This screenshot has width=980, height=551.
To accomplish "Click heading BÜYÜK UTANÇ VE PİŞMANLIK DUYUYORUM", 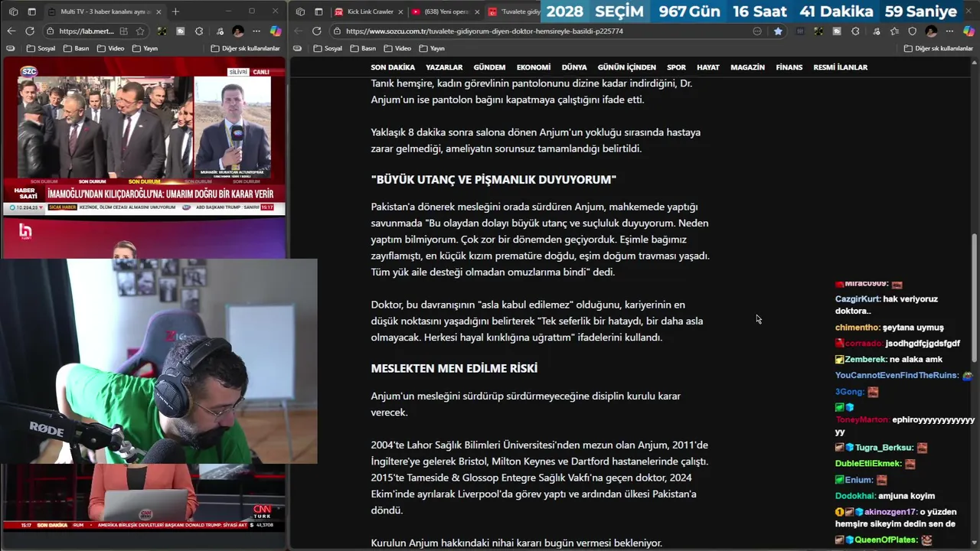I will click(494, 180).
